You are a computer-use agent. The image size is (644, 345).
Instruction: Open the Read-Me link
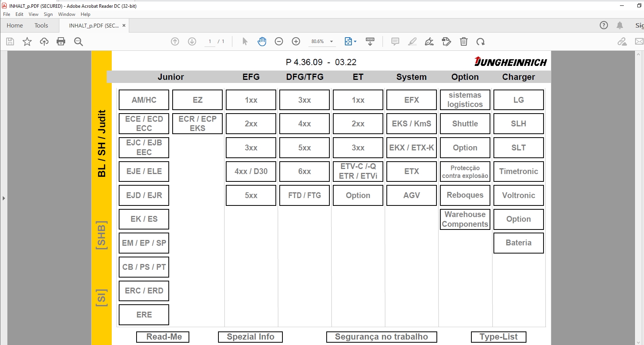coord(163,337)
